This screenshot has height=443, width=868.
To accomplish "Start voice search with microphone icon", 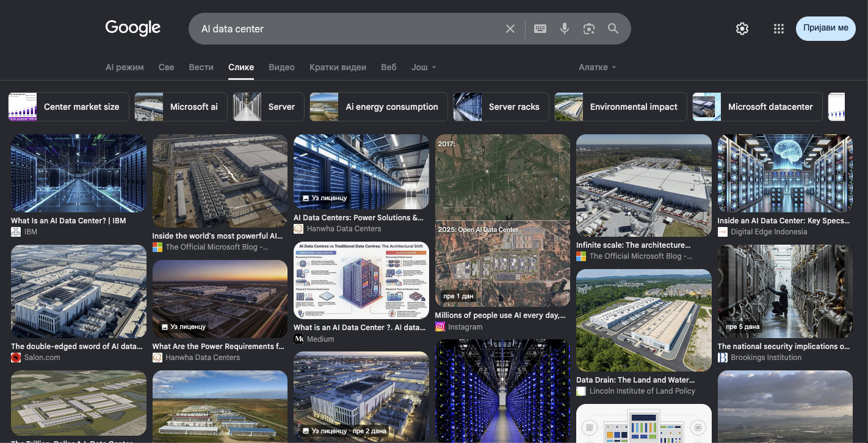I will [x=565, y=29].
